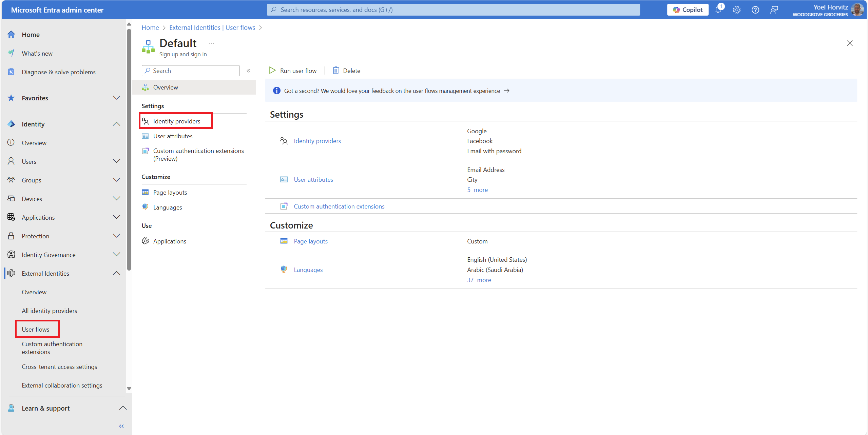
Task: Expand the Favorites section
Action: [116, 98]
